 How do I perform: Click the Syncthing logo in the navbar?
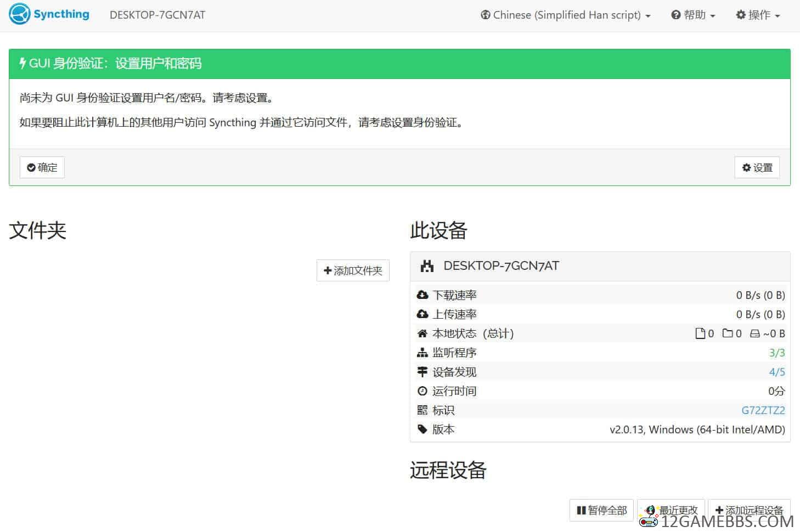49,14
